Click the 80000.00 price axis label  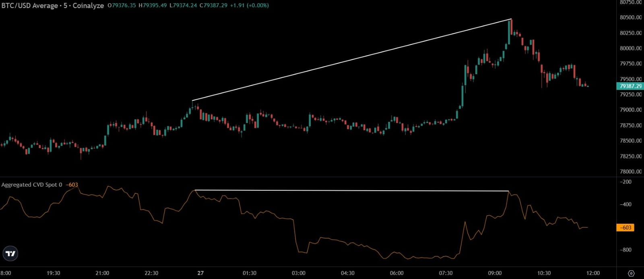click(631, 48)
